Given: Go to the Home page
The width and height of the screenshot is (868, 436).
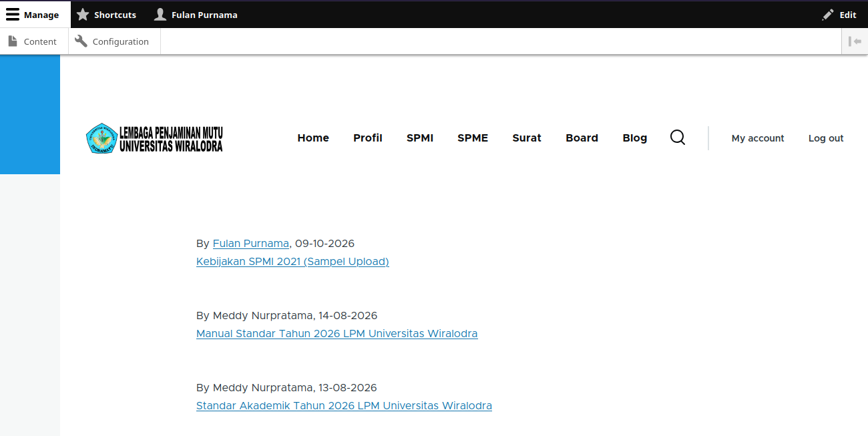Looking at the screenshot, I should point(313,138).
